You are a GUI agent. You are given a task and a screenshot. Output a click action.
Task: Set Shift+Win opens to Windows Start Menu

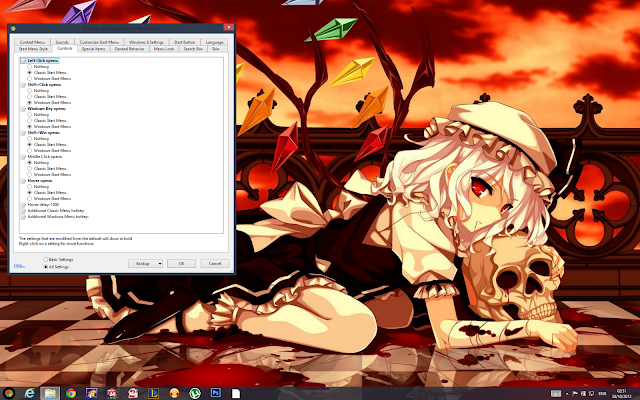pyautogui.click(x=29, y=151)
